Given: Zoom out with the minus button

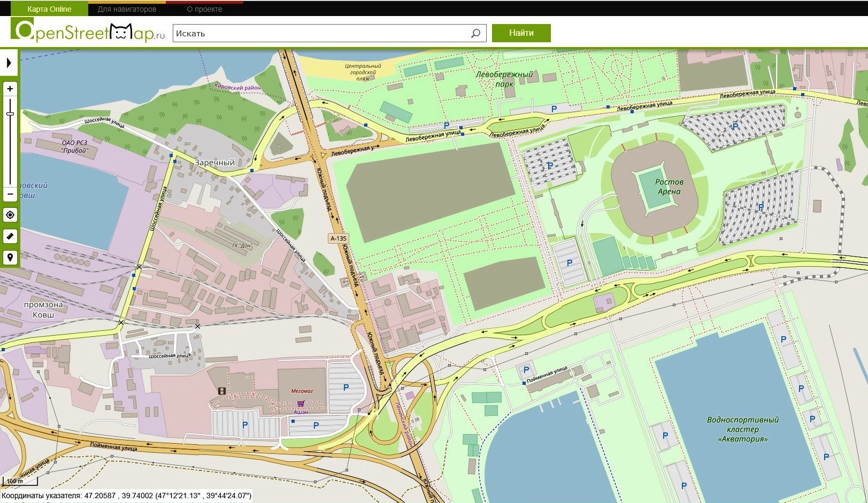Looking at the screenshot, I should click(10, 194).
